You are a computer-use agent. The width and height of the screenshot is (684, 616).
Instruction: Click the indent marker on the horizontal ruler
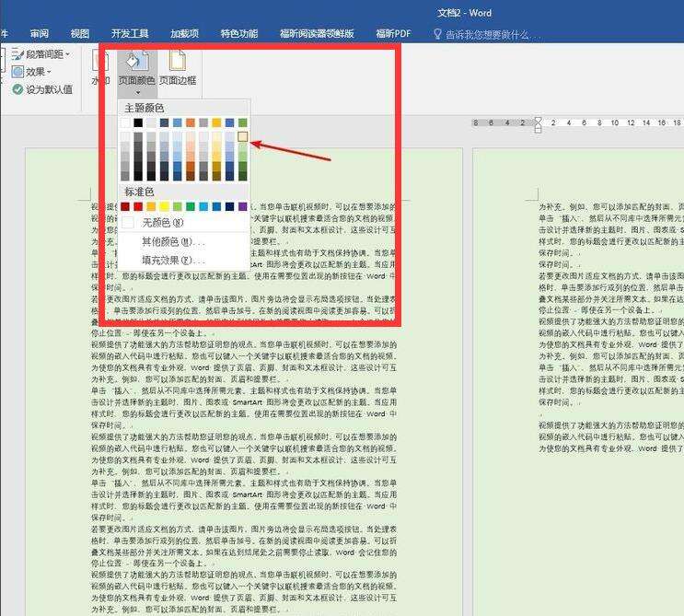pyautogui.click(x=538, y=125)
